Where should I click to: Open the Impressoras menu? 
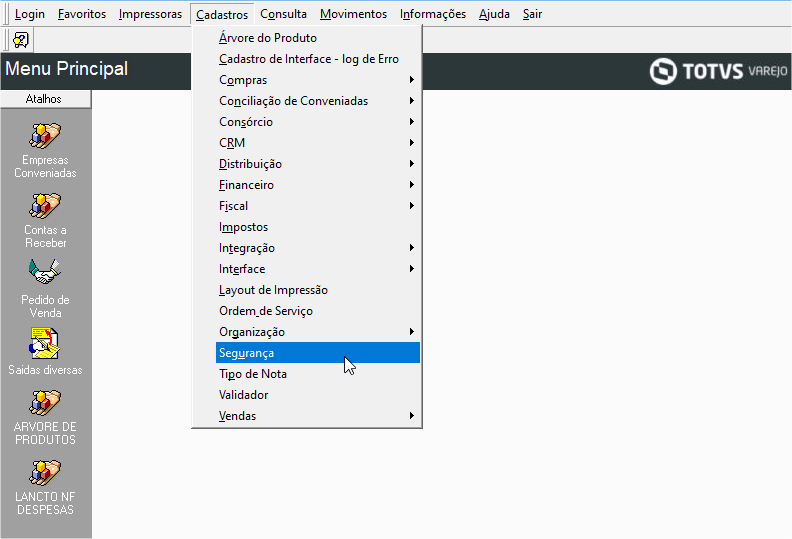click(x=151, y=14)
